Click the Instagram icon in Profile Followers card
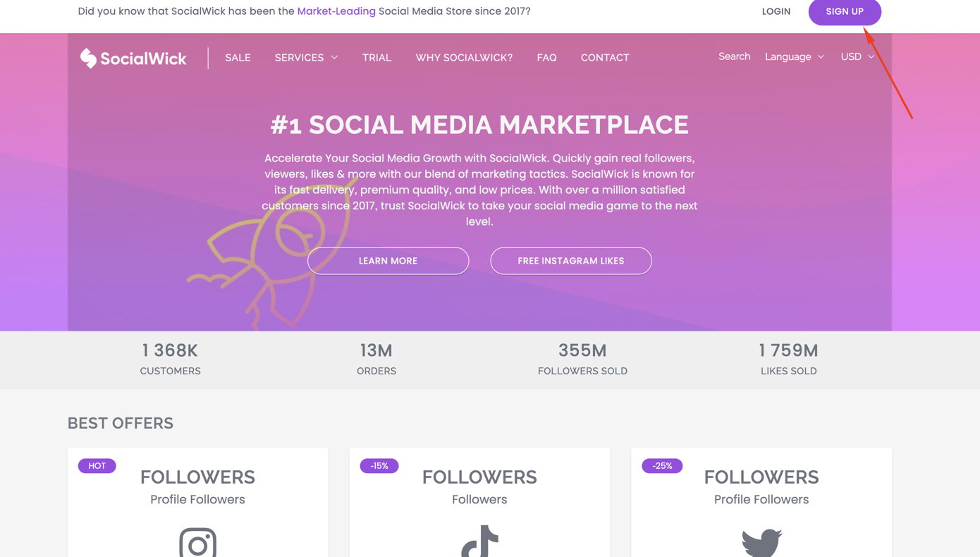980x557 pixels. coord(197,543)
